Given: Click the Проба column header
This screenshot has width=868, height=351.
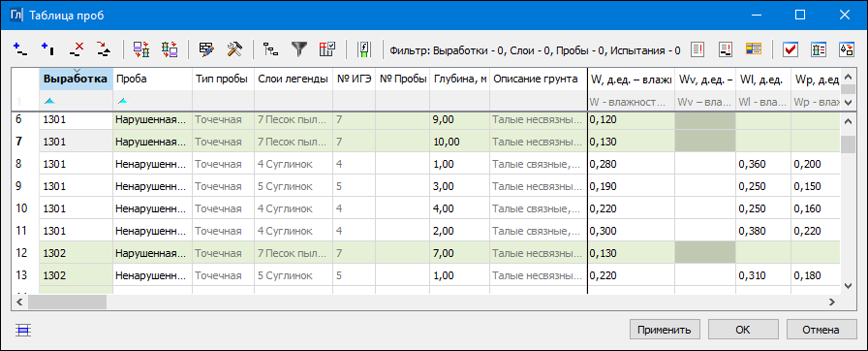Looking at the screenshot, I should pos(152,80).
